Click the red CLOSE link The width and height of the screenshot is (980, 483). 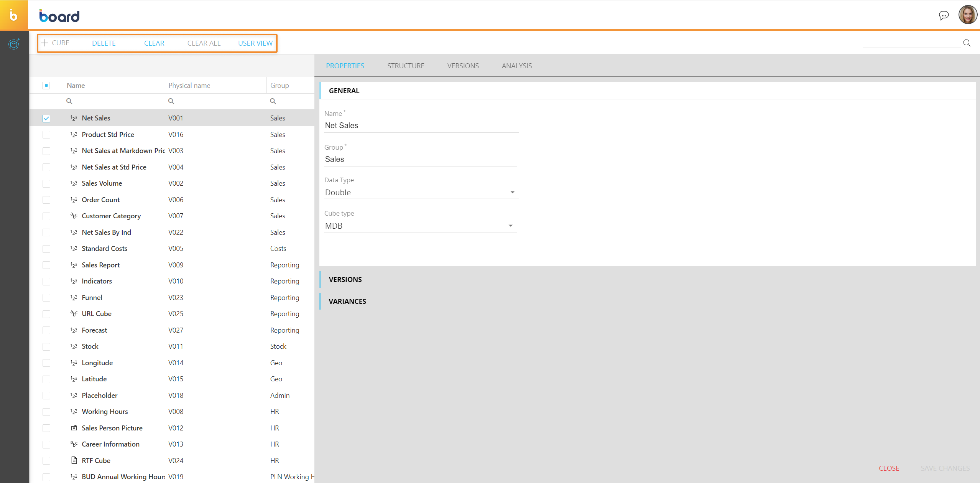[889, 468]
